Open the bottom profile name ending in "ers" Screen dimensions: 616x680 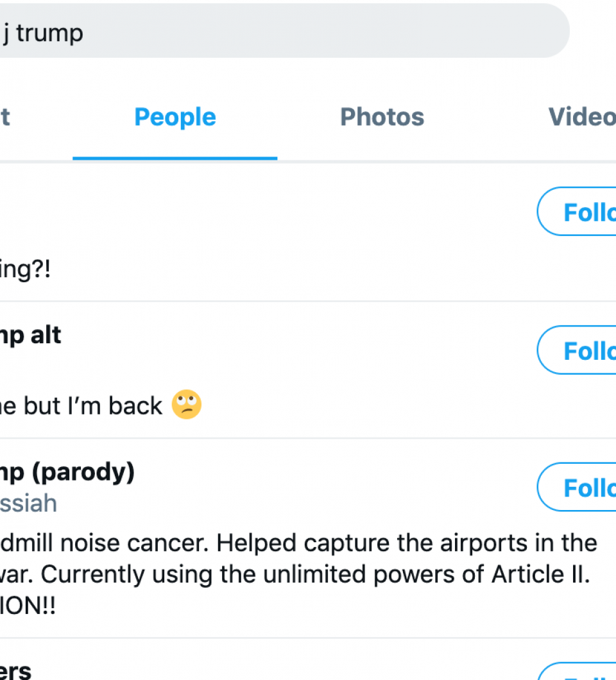point(15,671)
